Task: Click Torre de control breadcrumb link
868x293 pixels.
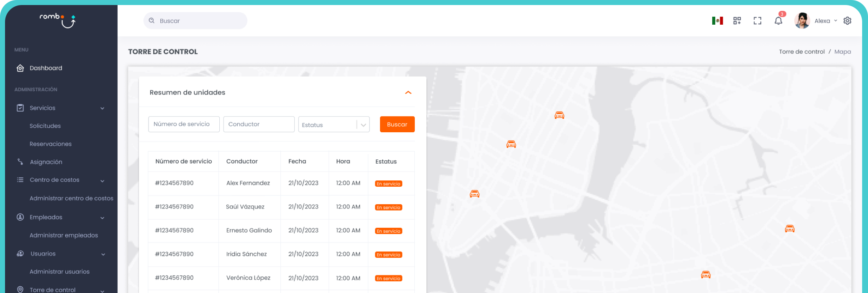Action: tap(801, 51)
